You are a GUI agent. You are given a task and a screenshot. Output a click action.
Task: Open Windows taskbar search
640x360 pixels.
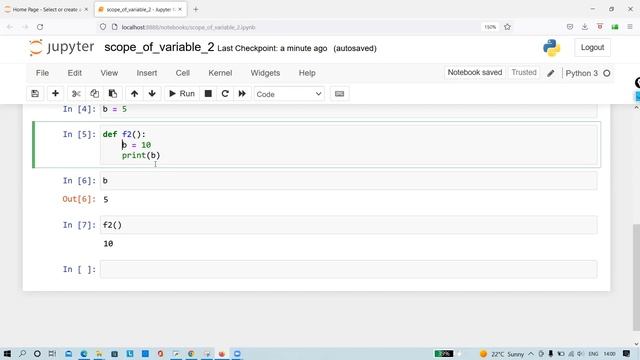pyautogui.click(x=22, y=353)
